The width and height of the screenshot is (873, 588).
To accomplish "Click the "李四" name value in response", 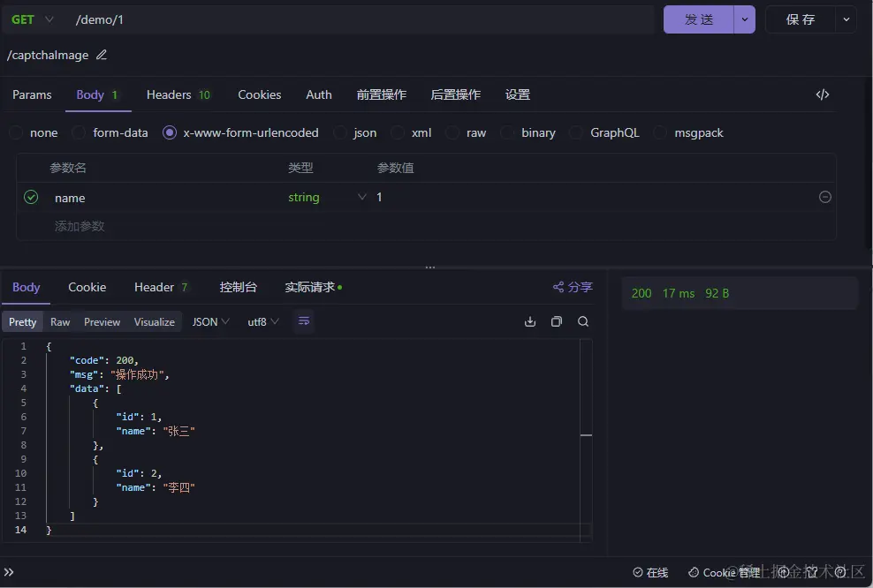I will coord(178,487).
